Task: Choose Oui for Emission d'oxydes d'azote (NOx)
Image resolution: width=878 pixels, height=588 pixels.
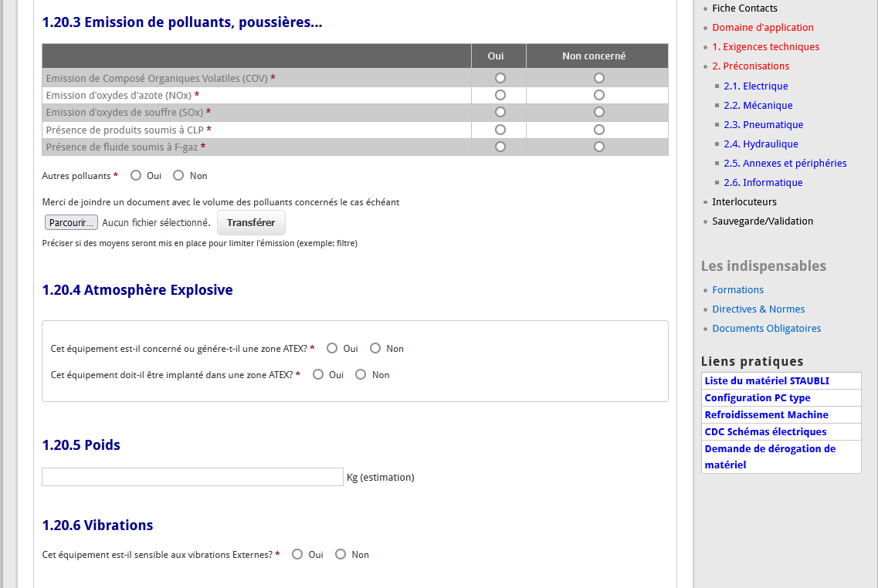Action: [500, 95]
